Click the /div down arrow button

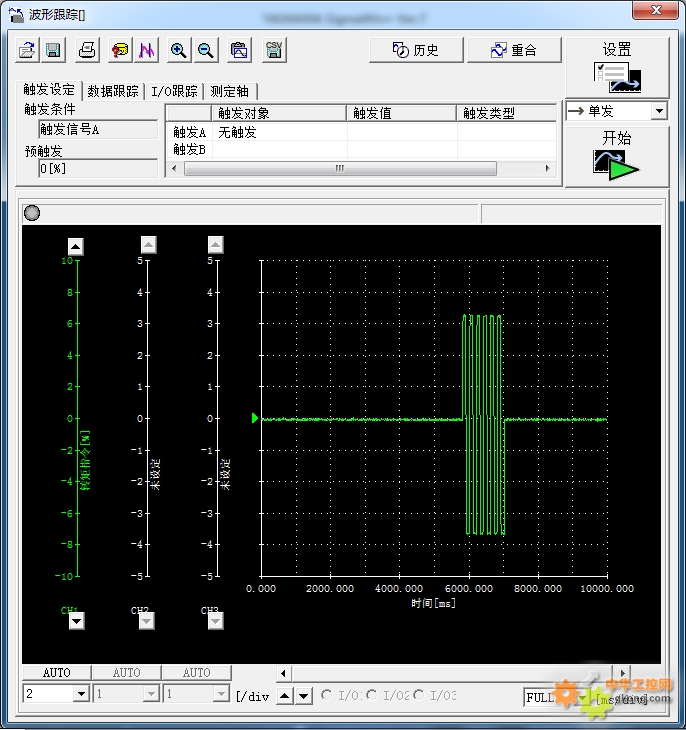pos(304,696)
